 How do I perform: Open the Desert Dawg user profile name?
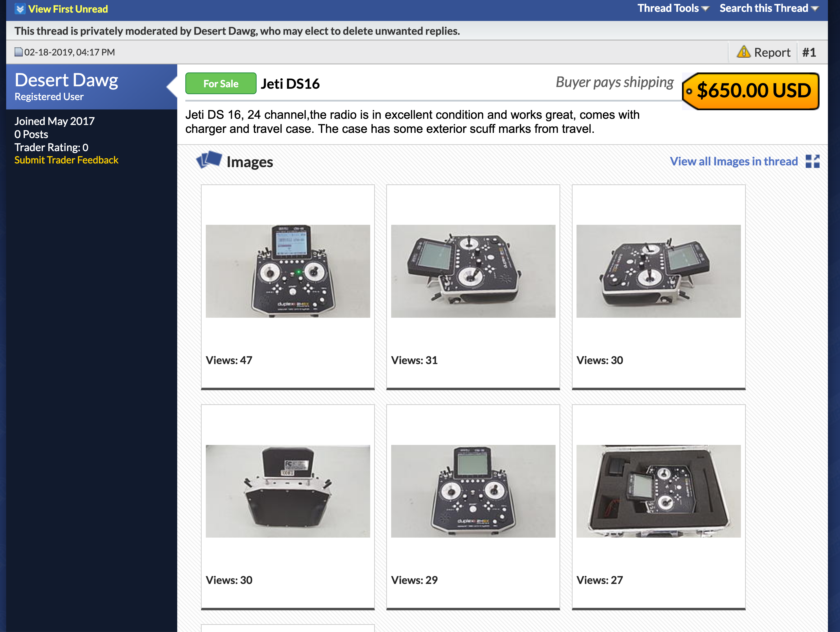67,80
